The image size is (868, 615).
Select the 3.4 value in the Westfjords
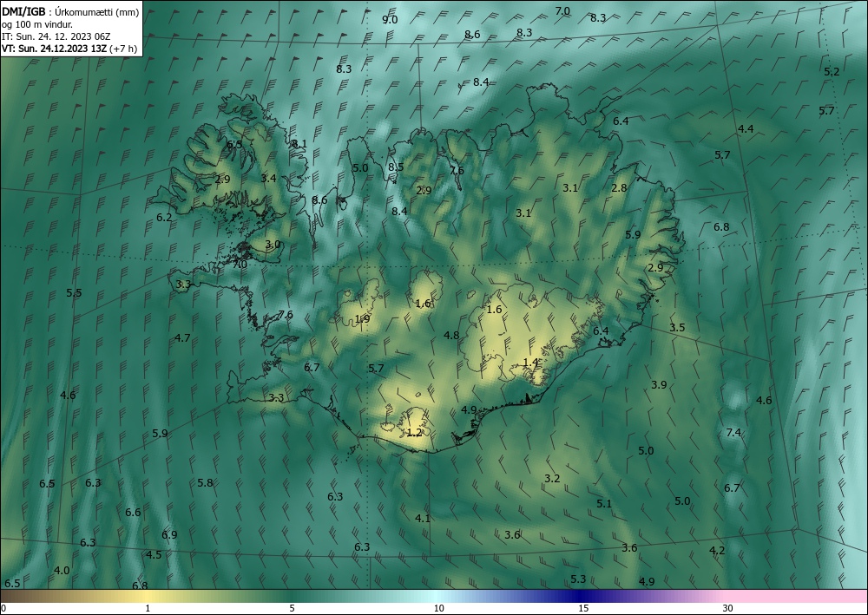point(268,178)
